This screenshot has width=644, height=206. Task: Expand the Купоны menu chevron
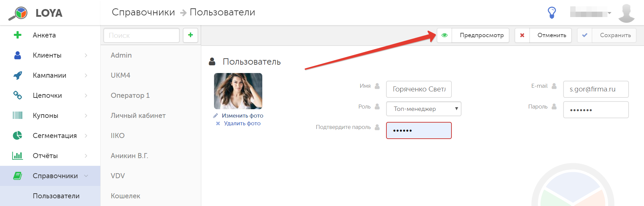(x=86, y=116)
